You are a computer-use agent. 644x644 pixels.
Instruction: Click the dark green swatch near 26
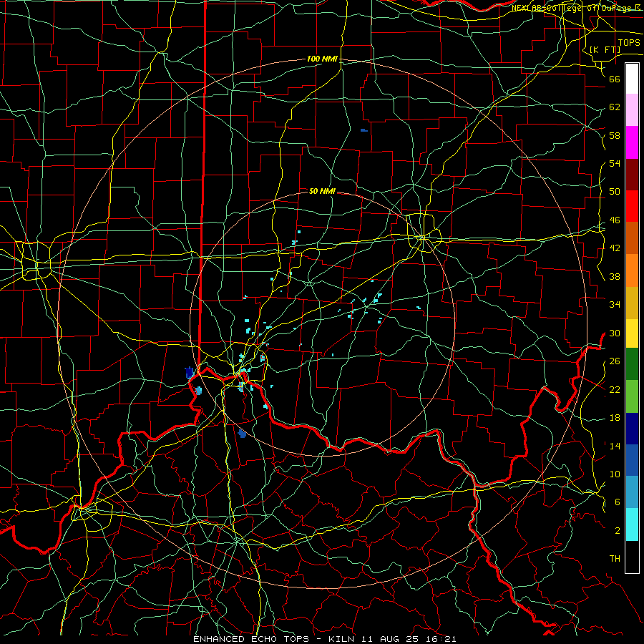[632, 364]
